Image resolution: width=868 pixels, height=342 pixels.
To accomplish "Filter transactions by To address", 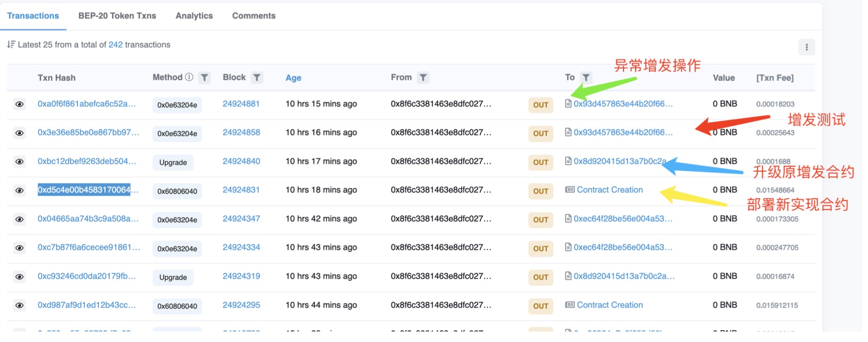I will click(x=586, y=78).
